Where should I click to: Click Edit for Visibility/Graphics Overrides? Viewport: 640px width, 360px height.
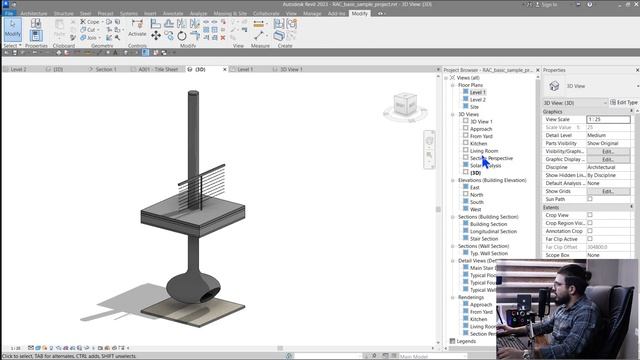608,151
